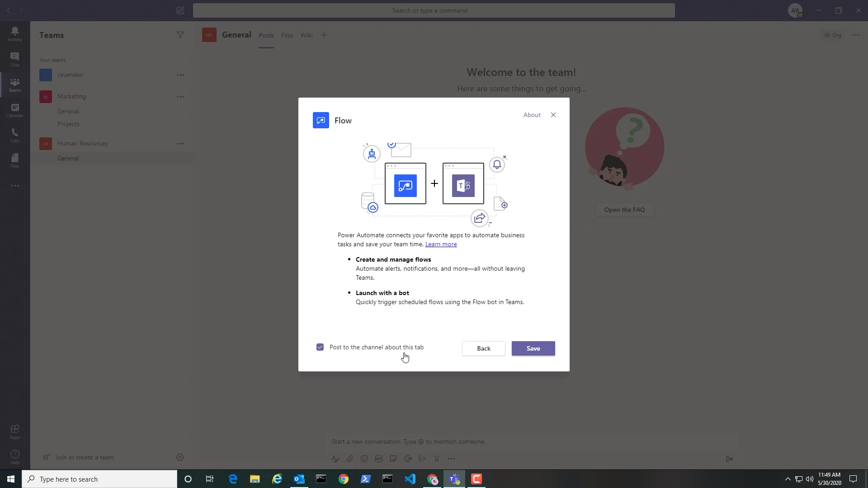The width and height of the screenshot is (868, 488).
Task: Open Files from the left rail
Action: point(15,160)
